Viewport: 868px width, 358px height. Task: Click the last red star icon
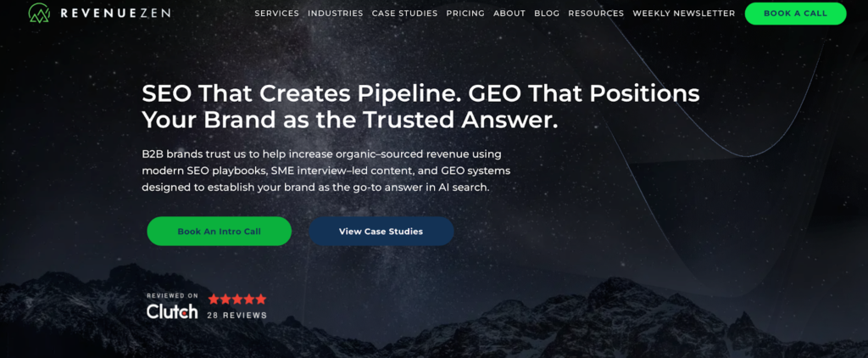click(261, 299)
